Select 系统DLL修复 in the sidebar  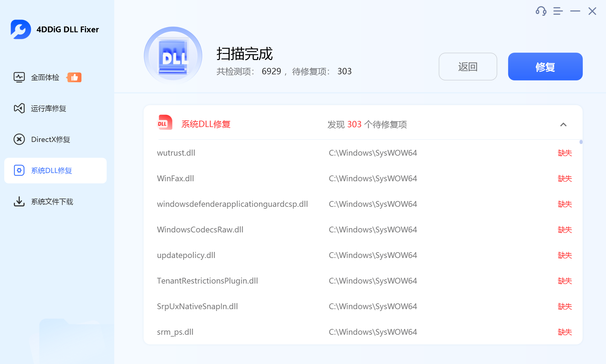point(55,171)
